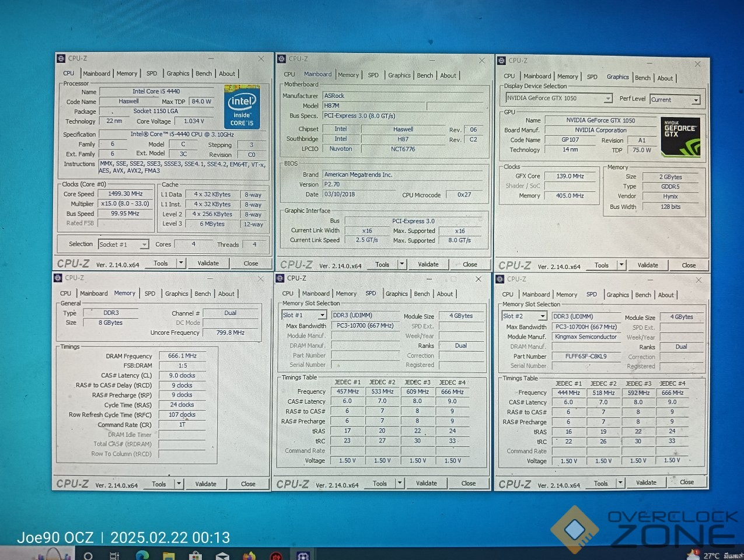Switch to Memory tab in the GeForce Graphics window
744x560 pixels.
pyautogui.click(x=567, y=76)
